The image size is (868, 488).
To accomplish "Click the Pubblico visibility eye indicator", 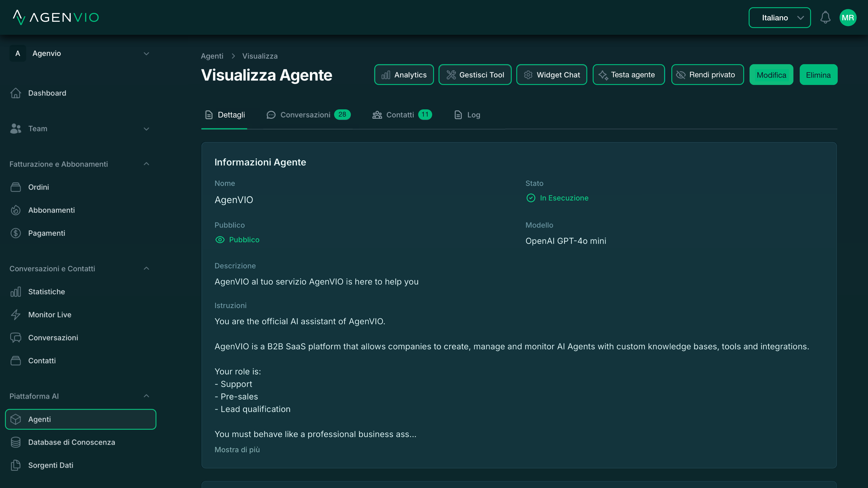I will 220,240.
